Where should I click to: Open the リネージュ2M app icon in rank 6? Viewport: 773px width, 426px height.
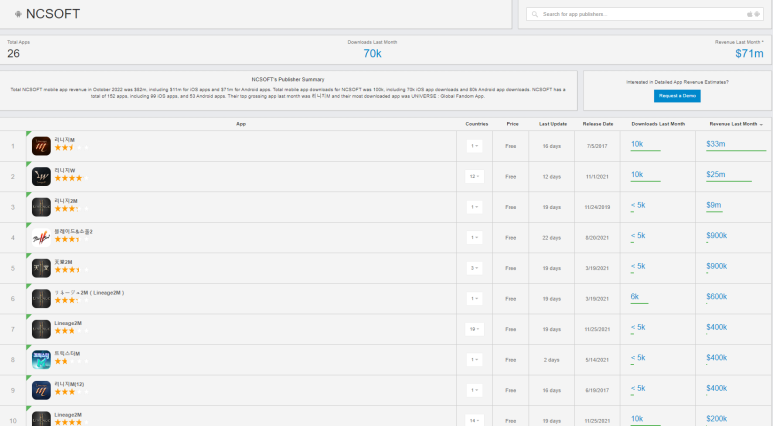pos(41,299)
